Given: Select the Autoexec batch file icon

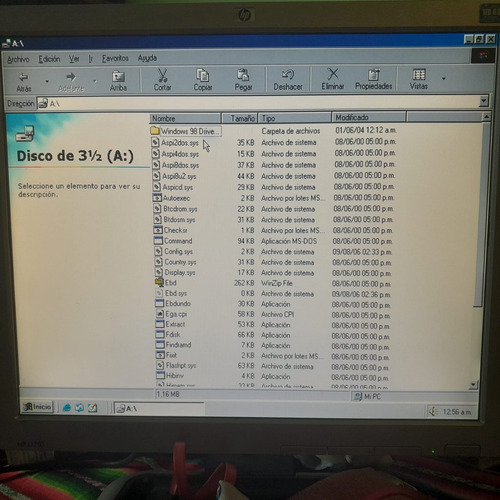Looking at the screenshot, I should (157, 198).
